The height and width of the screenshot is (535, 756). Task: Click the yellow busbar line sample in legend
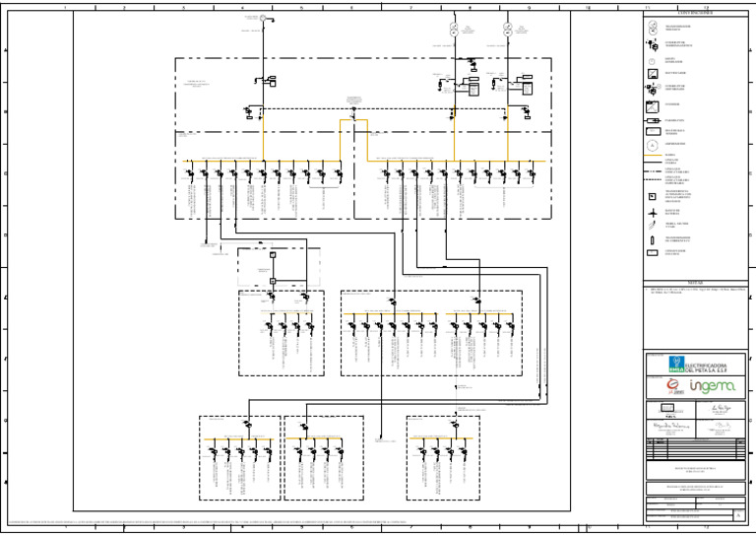pyautogui.click(x=653, y=156)
